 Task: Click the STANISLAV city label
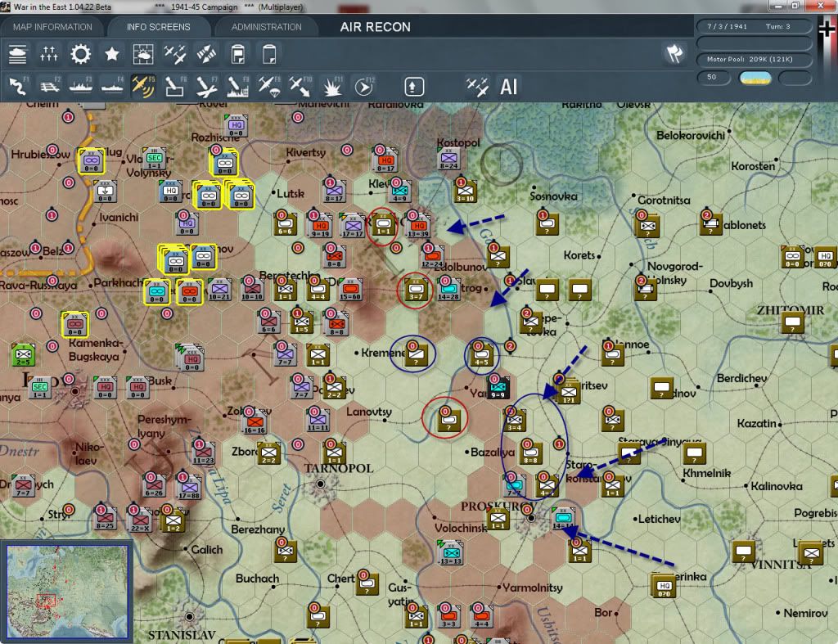click(x=182, y=635)
